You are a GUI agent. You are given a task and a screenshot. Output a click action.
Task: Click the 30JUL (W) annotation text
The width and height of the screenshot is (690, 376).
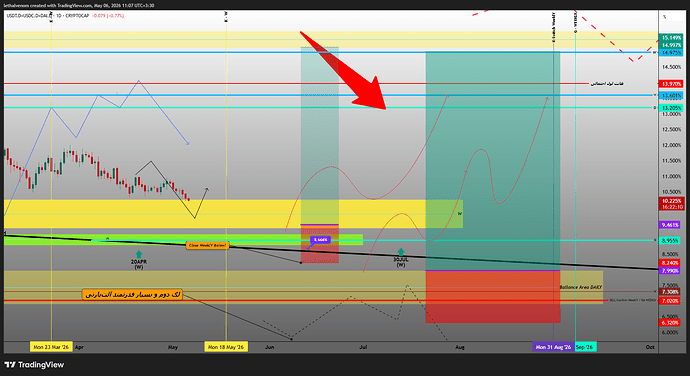tap(401, 262)
